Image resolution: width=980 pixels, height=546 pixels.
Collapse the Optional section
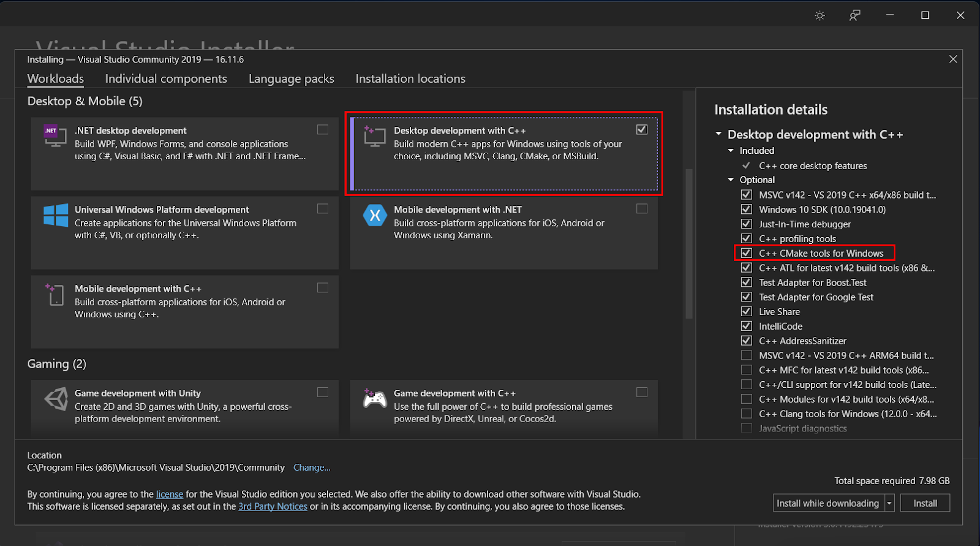(x=731, y=180)
